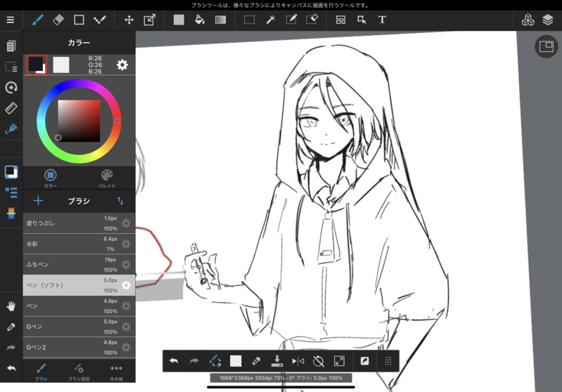Open settings gear for ペン（ソフト）
The width and height of the screenshot is (562, 392).
(x=126, y=285)
